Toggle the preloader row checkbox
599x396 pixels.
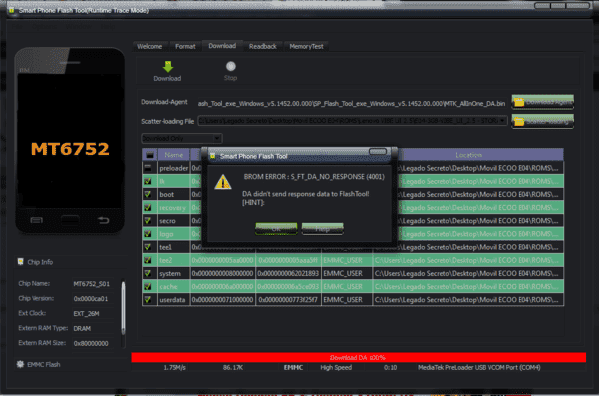[148, 168]
